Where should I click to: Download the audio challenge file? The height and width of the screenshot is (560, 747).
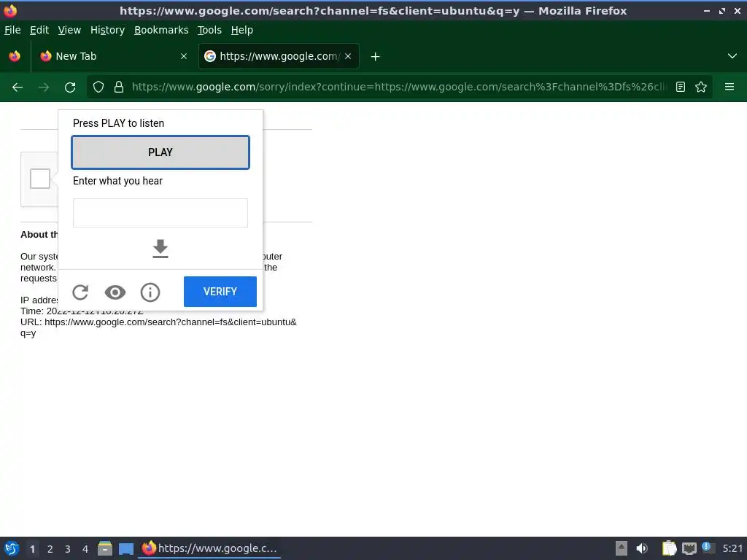(160, 249)
